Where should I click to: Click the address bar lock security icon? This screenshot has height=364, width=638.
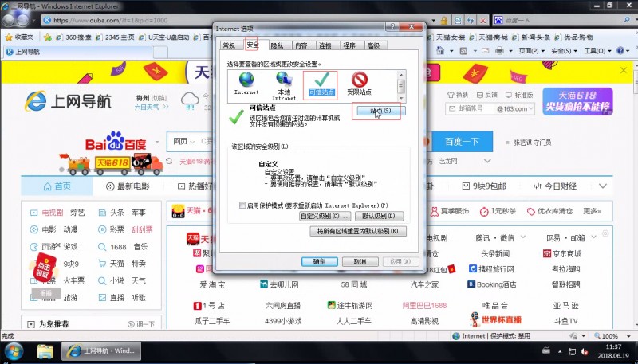(444, 20)
